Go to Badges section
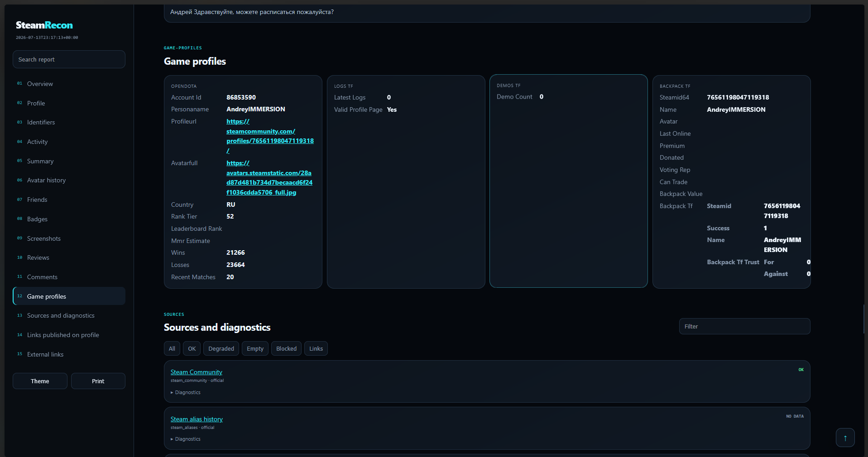Screen dimensions: 868x457 coord(69,219)
